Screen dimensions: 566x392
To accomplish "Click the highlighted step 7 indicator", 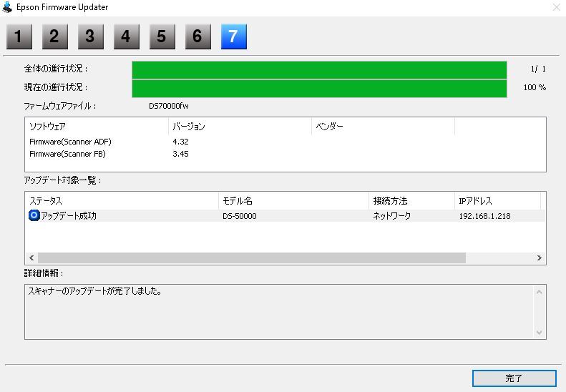I will [x=233, y=36].
